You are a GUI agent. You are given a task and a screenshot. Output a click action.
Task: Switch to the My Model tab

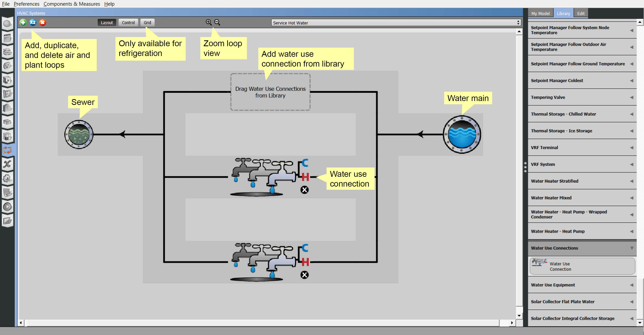click(x=540, y=14)
